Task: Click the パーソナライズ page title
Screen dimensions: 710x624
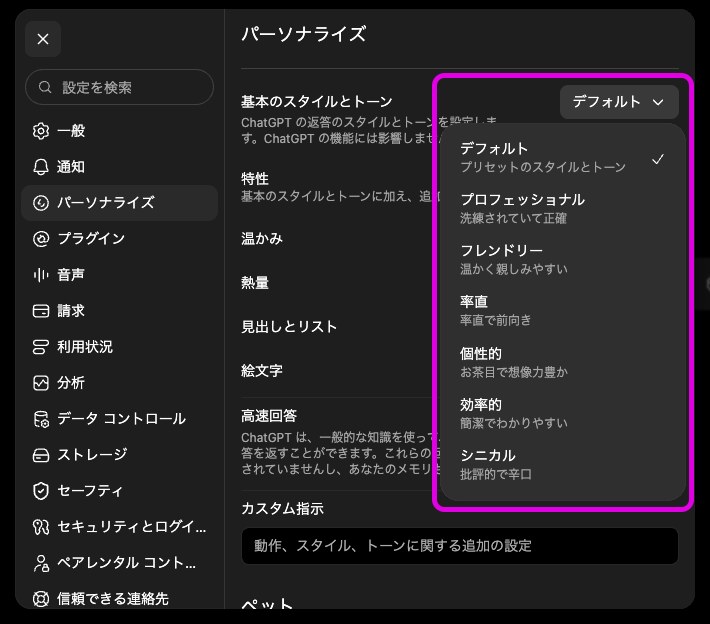Action: (x=303, y=34)
